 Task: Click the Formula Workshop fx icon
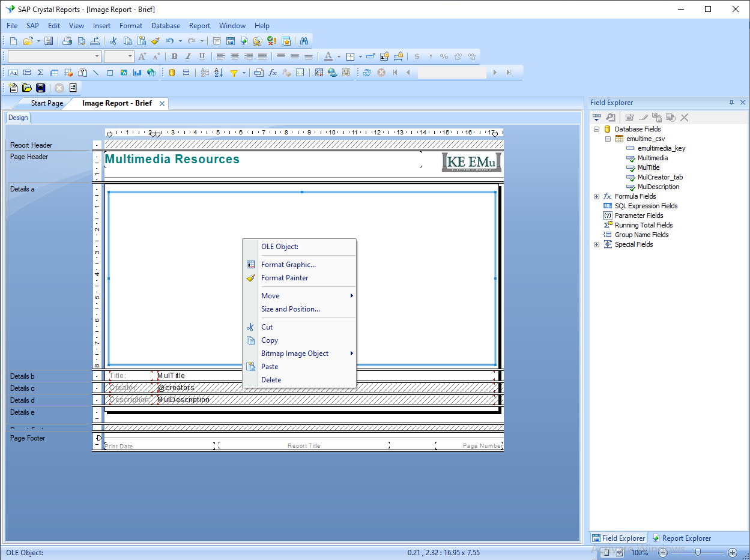pos(273,73)
